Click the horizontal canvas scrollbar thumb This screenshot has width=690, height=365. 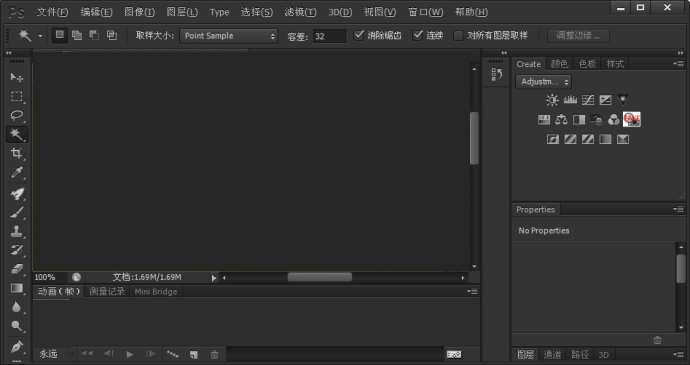tap(320, 277)
